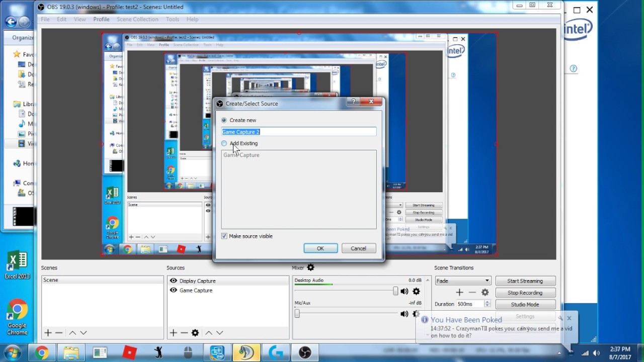Select 'Display Capture' source row
Screen dimensions: 644x362
pyautogui.click(x=228, y=281)
